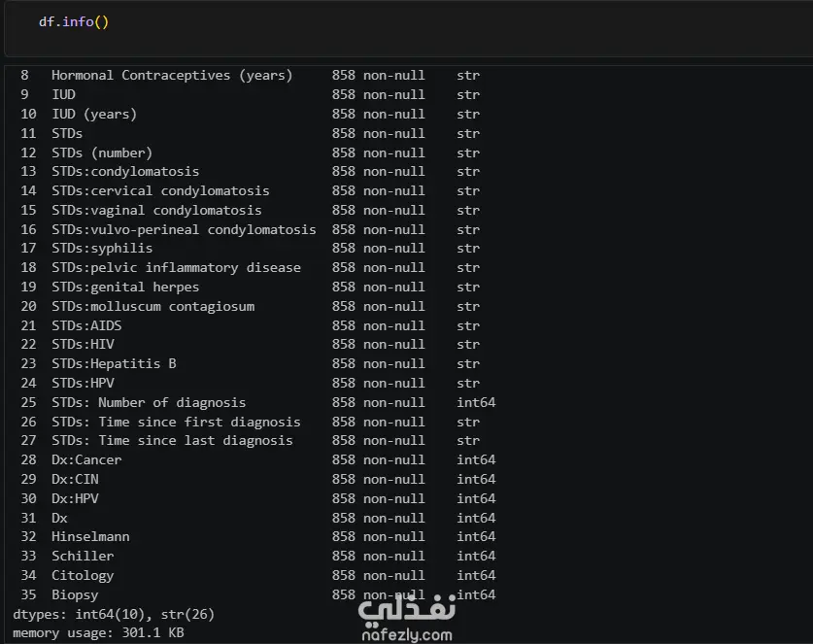Select the STDs:vulvo-perineal condylomatosis text
The width and height of the screenshot is (813, 644).
click(x=184, y=229)
